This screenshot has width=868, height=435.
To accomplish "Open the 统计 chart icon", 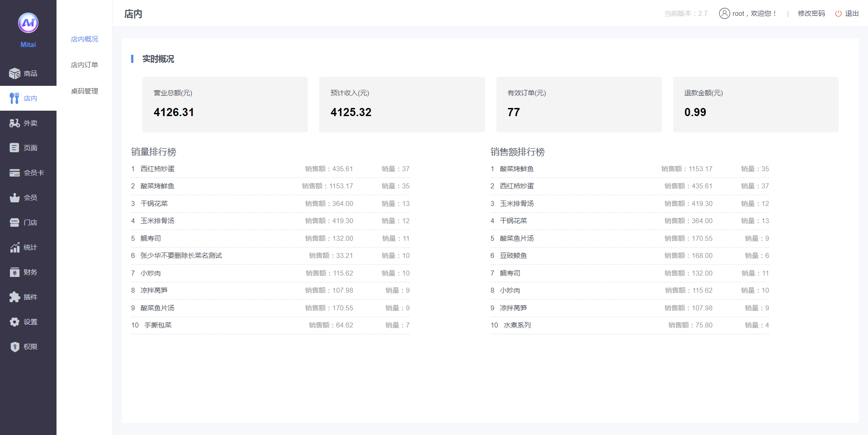I will click(x=14, y=247).
